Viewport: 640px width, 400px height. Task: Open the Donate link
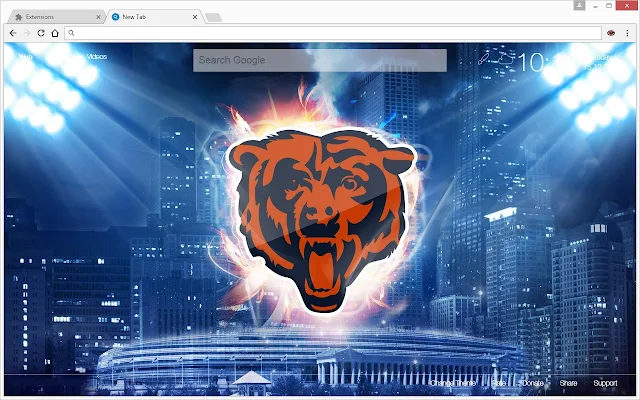point(533,383)
